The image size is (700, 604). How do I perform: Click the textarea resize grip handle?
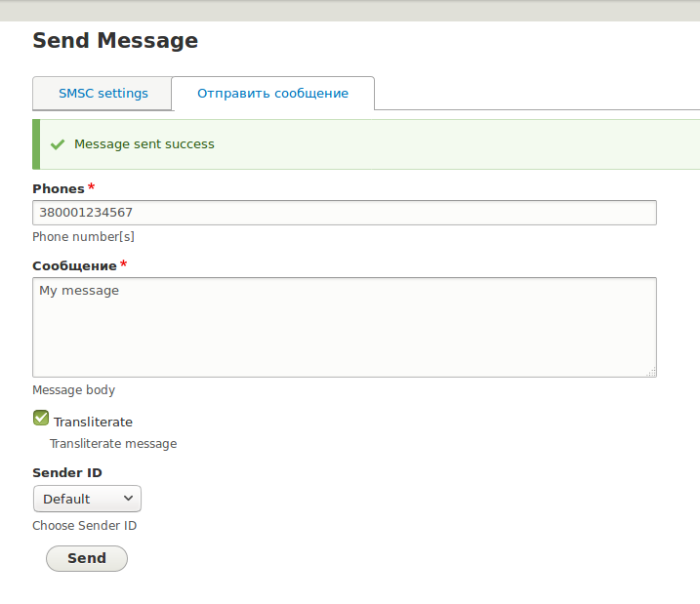click(651, 372)
